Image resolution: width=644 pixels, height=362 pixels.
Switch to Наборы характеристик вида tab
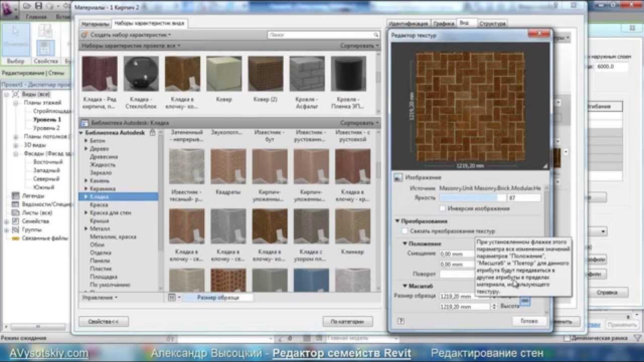(x=149, y=23)
